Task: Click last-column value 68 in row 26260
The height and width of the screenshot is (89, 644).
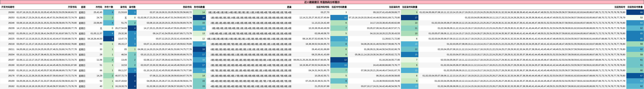Action: click(635, 12)
